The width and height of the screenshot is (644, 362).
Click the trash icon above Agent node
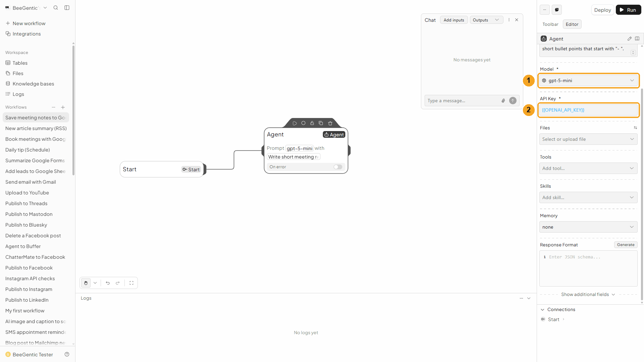coord(330,123)
